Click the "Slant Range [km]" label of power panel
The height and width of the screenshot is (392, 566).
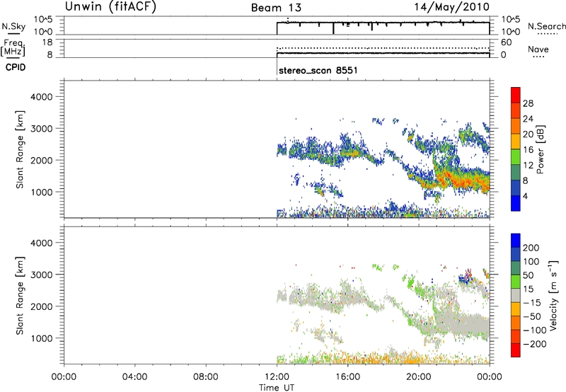click(20, 149)
